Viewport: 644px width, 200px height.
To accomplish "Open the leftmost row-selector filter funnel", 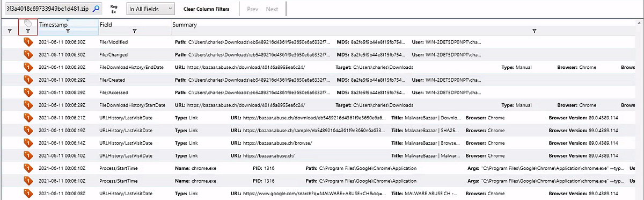I will coord(10,32).
